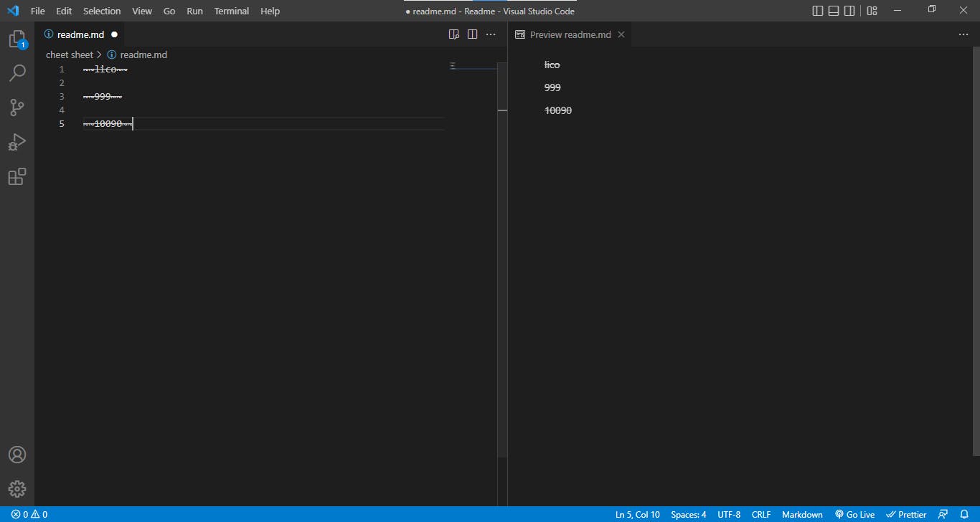The image size is (980, 522).
Task: Open the Extensions view
Action: [x=17, y=176]
